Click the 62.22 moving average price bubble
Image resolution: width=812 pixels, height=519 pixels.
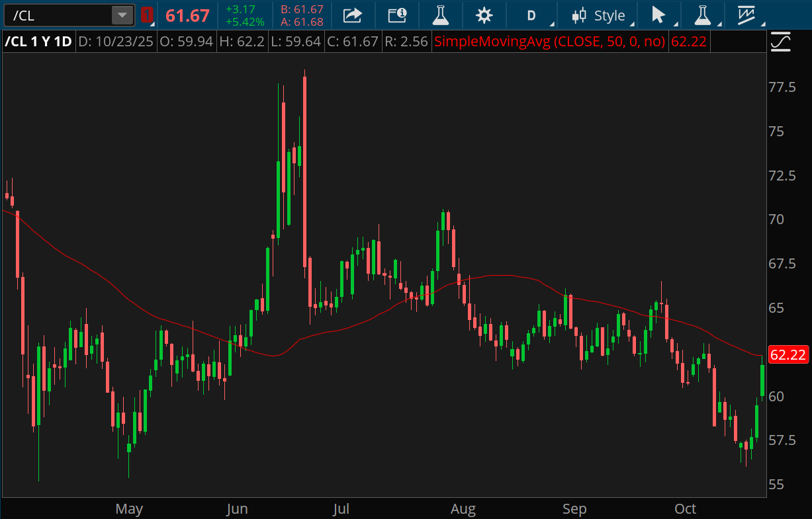(788, 355)
